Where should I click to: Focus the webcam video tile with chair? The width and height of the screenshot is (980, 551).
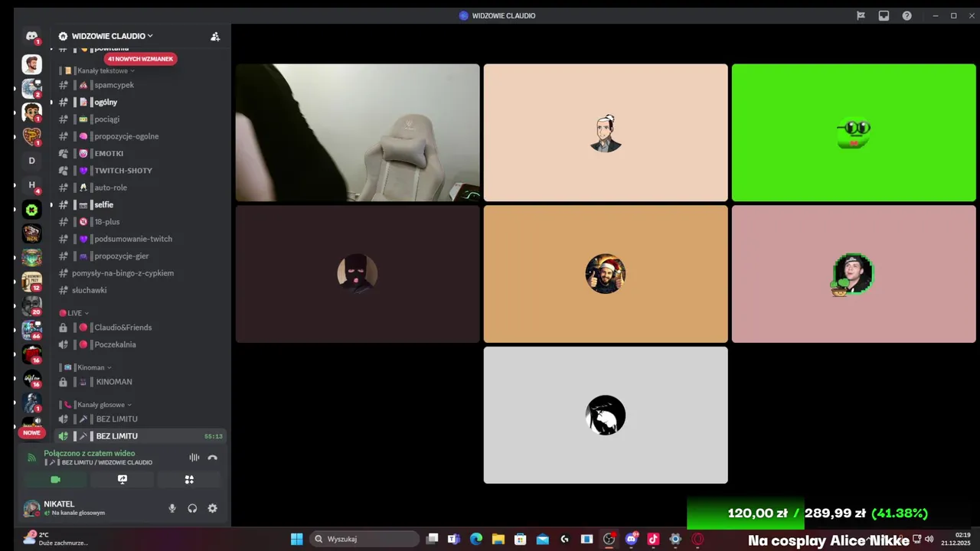[x=358, y=132]
